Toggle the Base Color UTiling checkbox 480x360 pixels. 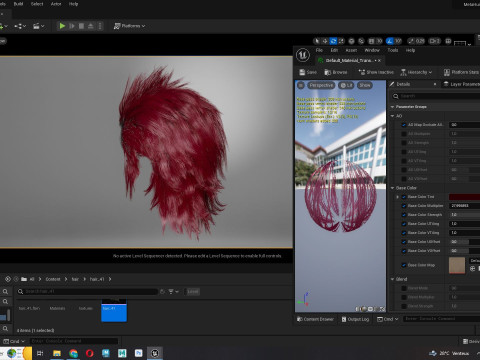(x=404, y=224)
